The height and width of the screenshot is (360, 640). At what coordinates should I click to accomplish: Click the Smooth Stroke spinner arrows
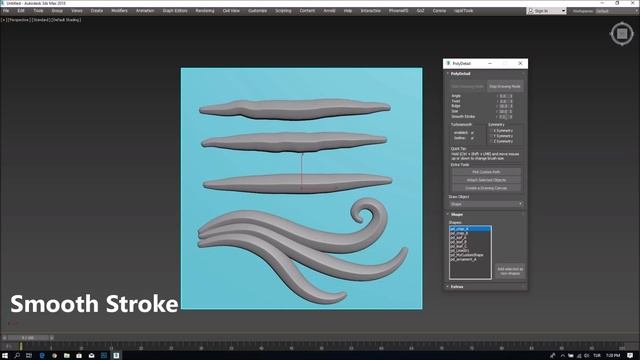click(510, 117)
